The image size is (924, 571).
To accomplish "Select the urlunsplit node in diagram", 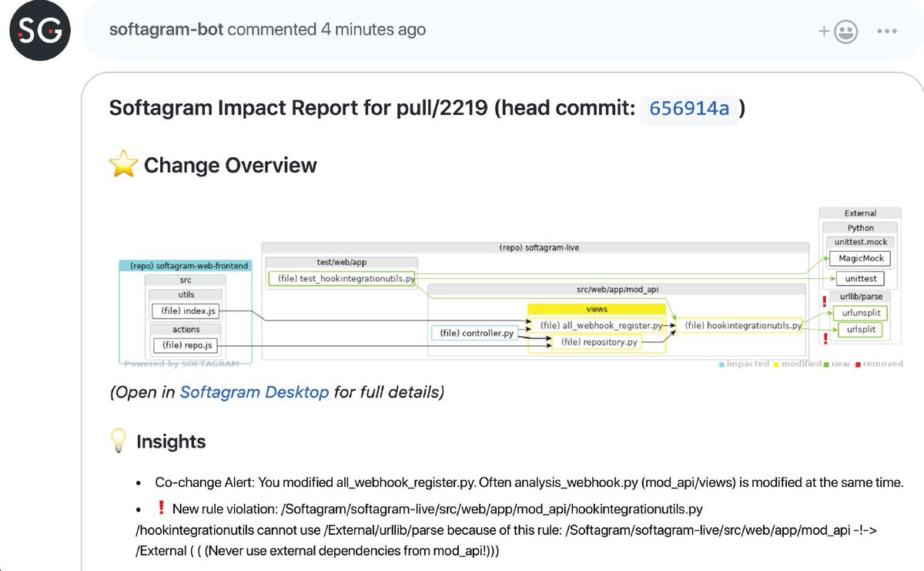I will click(x=860, y=313).
